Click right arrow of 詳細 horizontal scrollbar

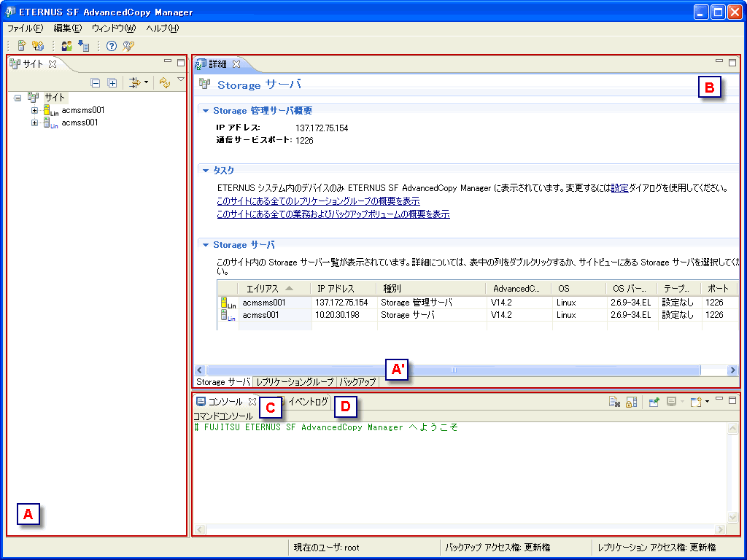point(732,370)
